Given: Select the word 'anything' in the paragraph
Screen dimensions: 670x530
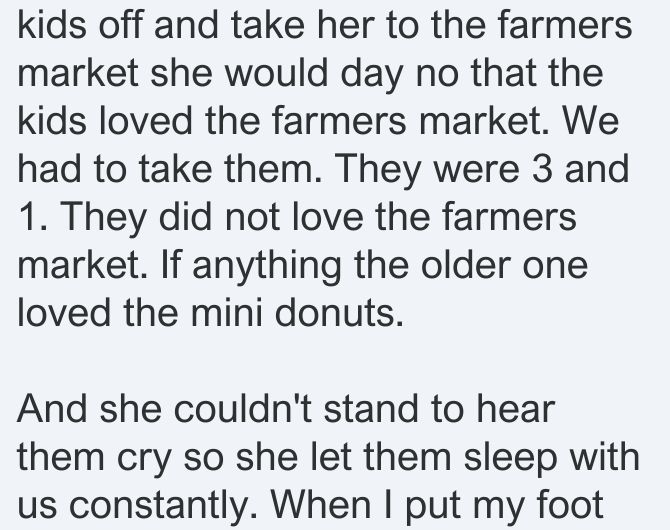Looking at the screenshot, I should coord(267,268).
